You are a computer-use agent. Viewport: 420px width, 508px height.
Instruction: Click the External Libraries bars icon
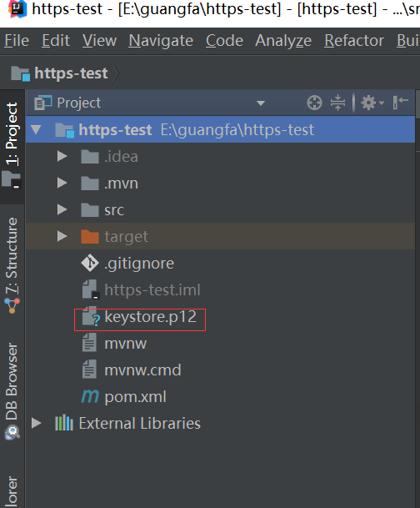click(x=64, y=423)
